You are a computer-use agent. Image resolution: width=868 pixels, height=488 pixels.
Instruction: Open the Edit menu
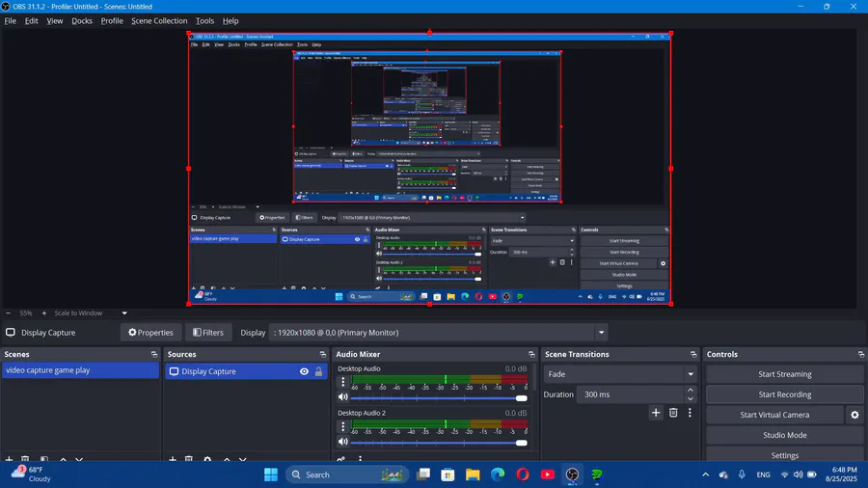point(31,20)
